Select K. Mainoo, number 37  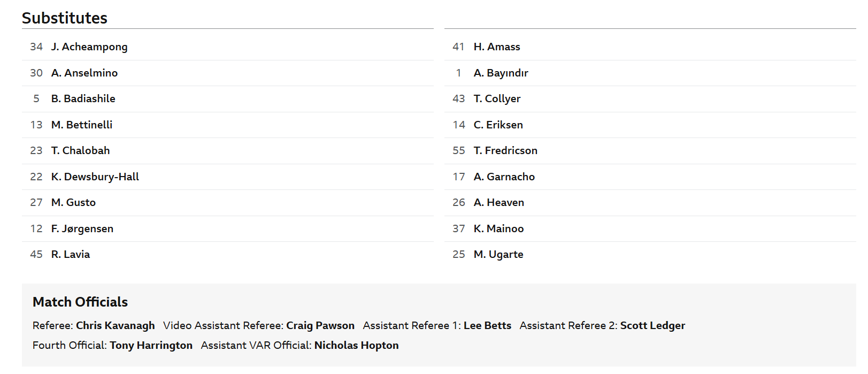click(499, 228)
